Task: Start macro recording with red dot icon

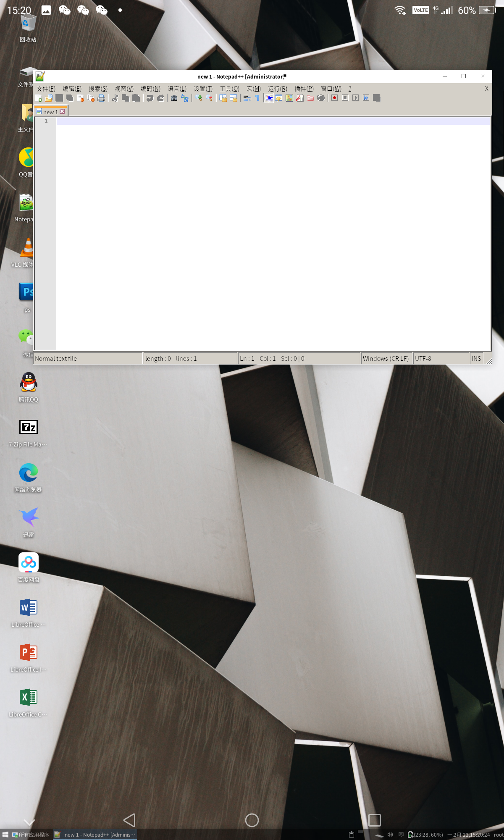Action: point(334,98)
